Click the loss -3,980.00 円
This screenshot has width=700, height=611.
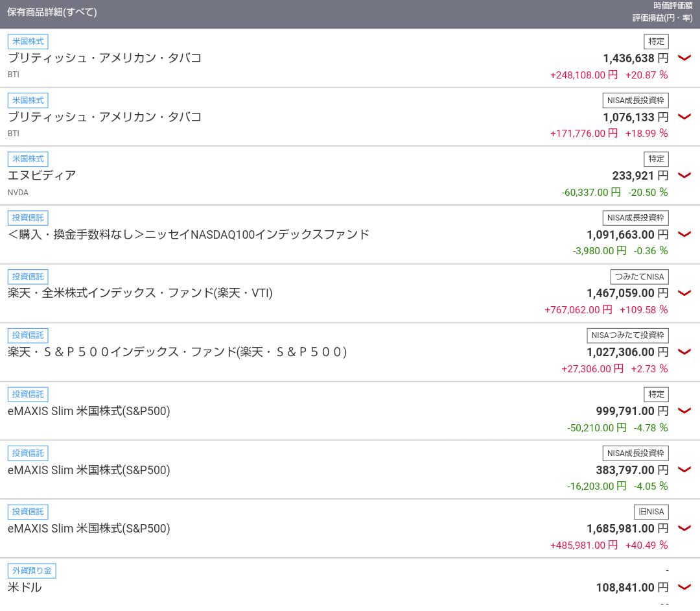[600, 251]
